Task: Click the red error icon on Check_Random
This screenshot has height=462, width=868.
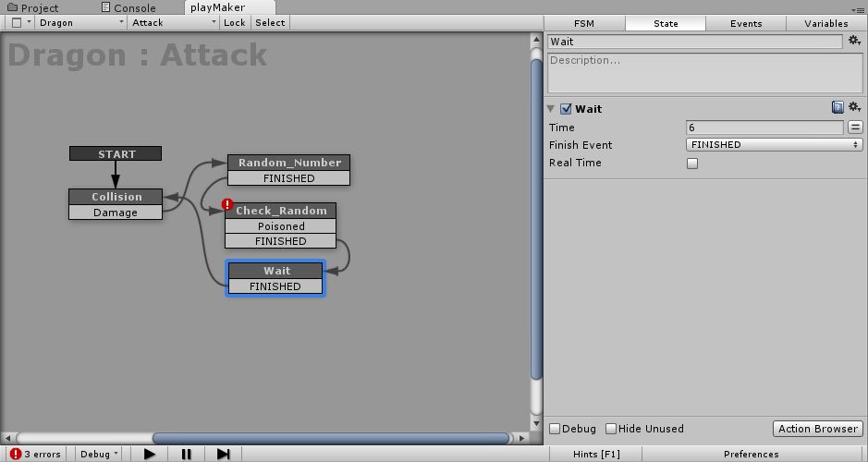Action: point(227,205)
